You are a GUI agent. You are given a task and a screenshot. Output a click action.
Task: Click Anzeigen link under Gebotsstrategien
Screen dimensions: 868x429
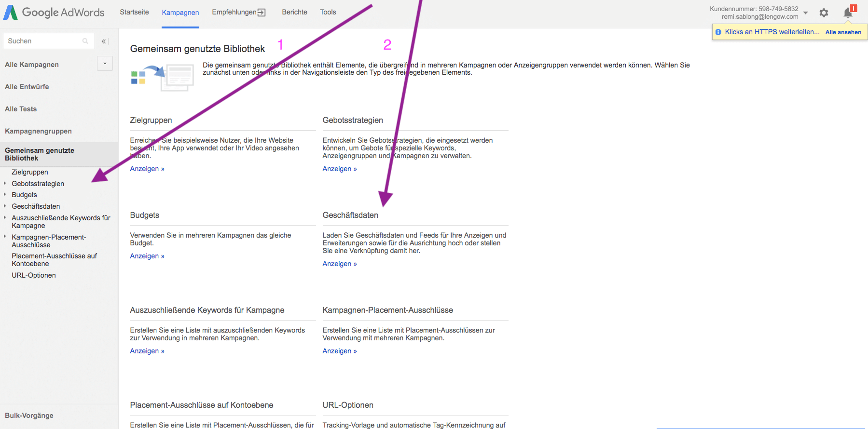[340, 169]
